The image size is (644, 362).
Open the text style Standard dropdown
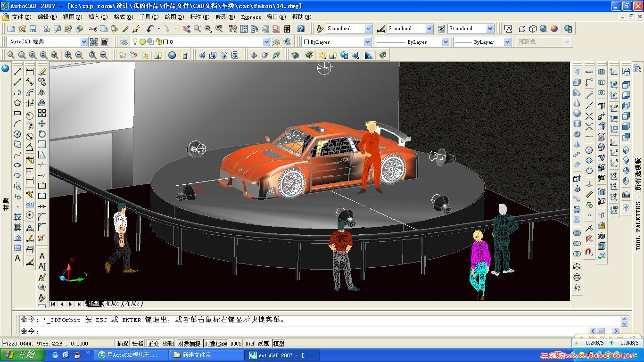coord(368,29)
